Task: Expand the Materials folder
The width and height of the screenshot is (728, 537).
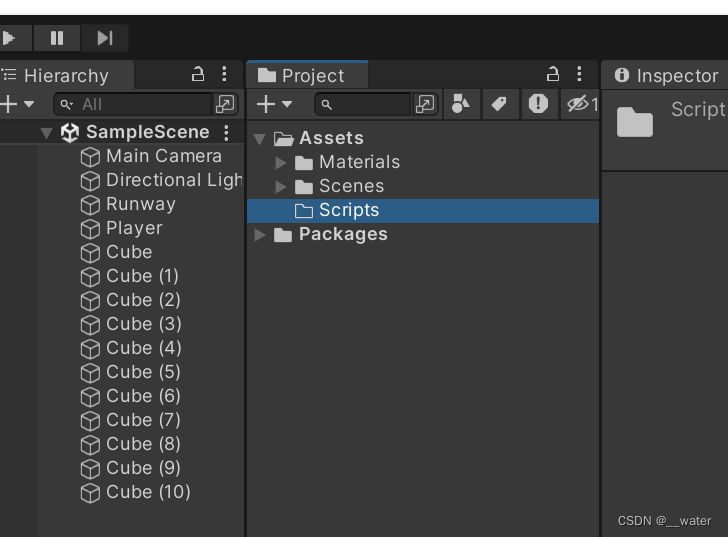Action: click(281, 162)
